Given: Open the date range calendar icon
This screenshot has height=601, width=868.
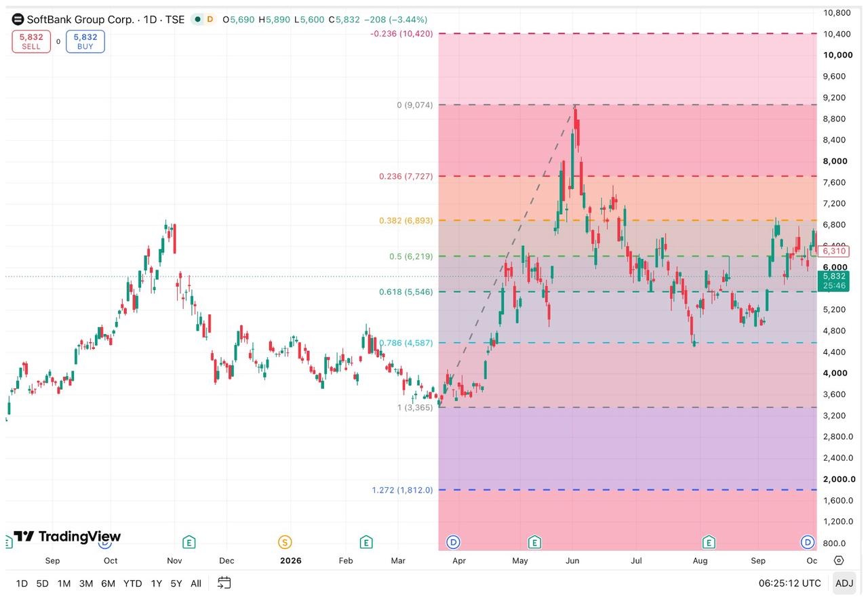Looking at the screenshot, I should pyautogui.click(x=224, y=583).
